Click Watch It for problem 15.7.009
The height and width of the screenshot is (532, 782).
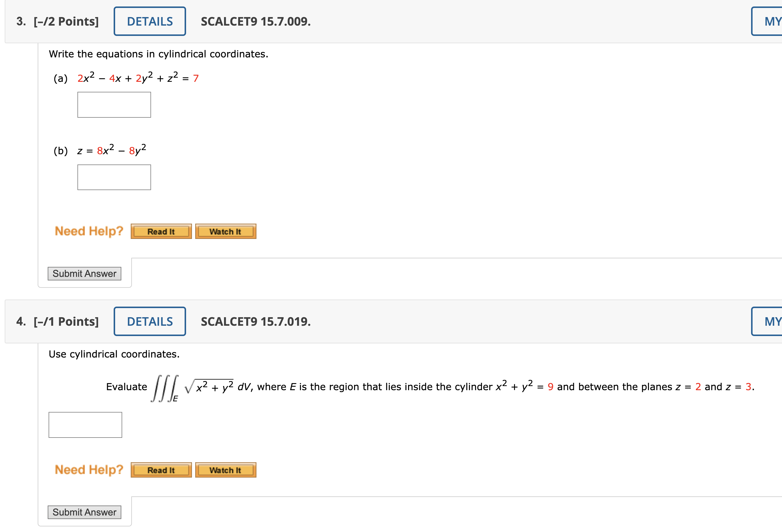click(226, 231)
